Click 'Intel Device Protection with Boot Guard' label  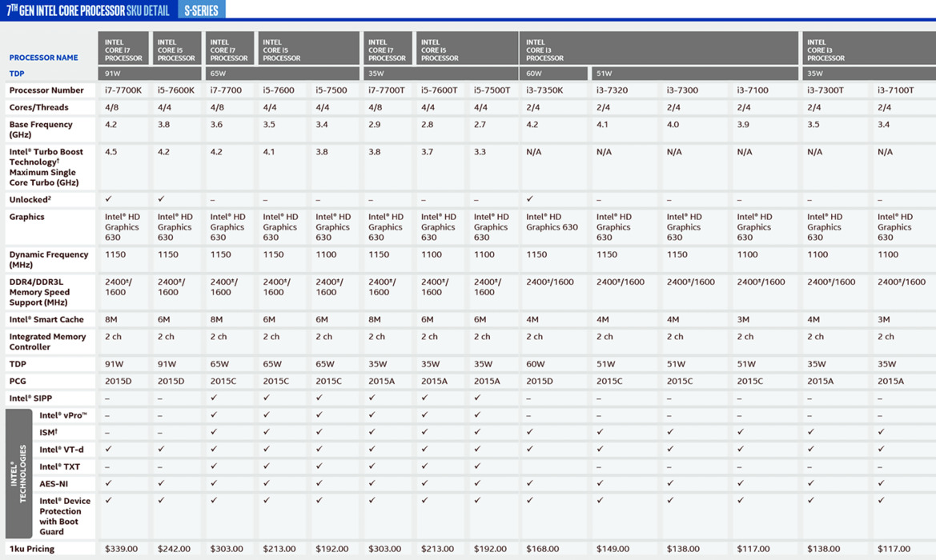(x=65, y=517)
